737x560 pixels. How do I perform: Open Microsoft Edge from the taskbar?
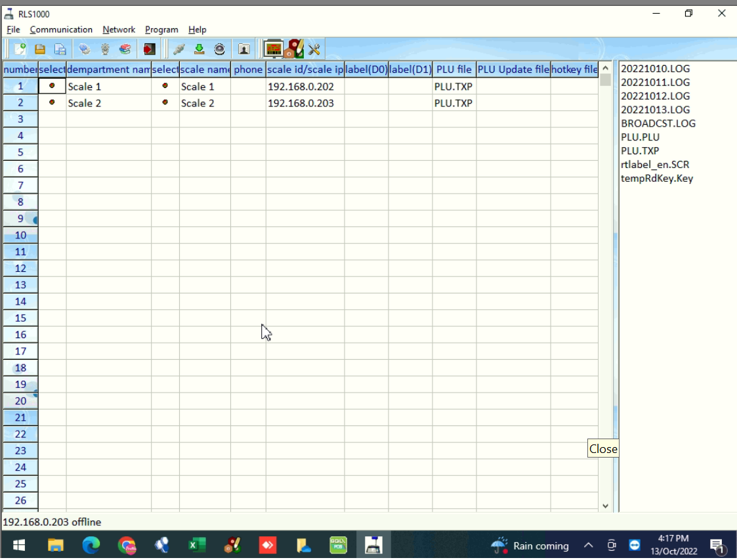[91, 546]
